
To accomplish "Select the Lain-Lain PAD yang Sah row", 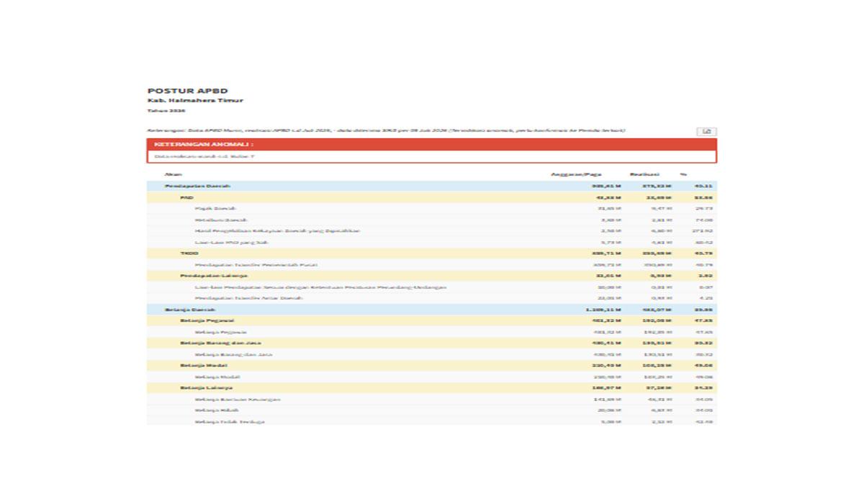I will coord(431,243).
